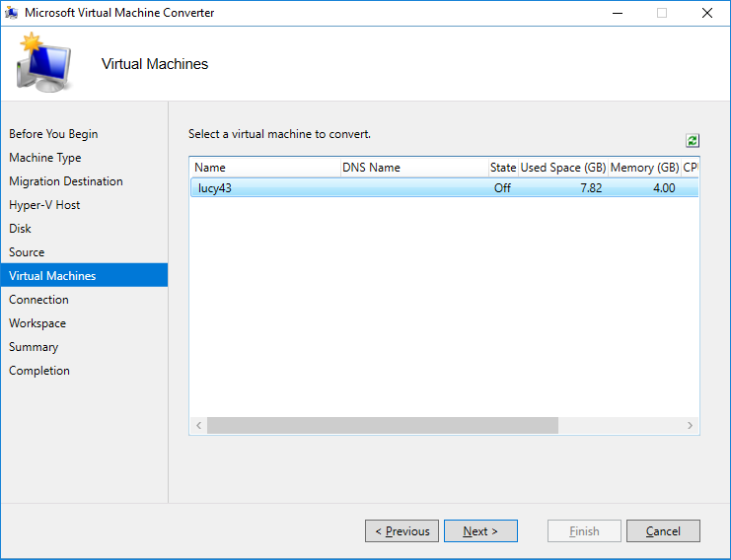
Task: Sort by the DNS Name column header
Action: pyautogui.click(x=414, y=168)
